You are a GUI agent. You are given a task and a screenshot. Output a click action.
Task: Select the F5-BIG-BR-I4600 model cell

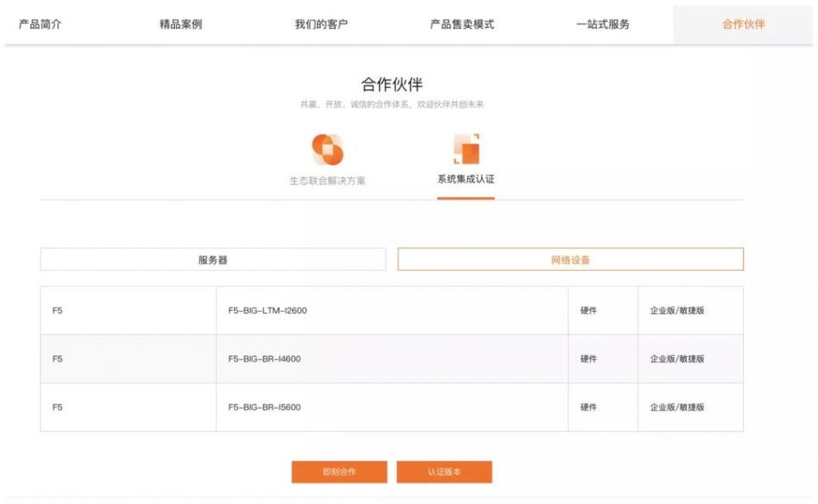click(391, 359)
